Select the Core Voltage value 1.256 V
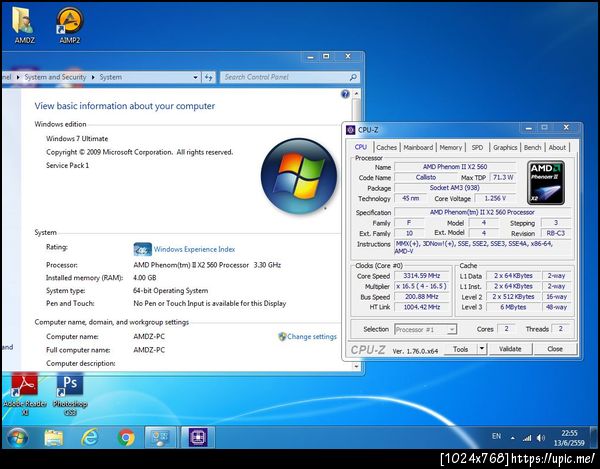 pyautogui.click(x=495, y=198)
